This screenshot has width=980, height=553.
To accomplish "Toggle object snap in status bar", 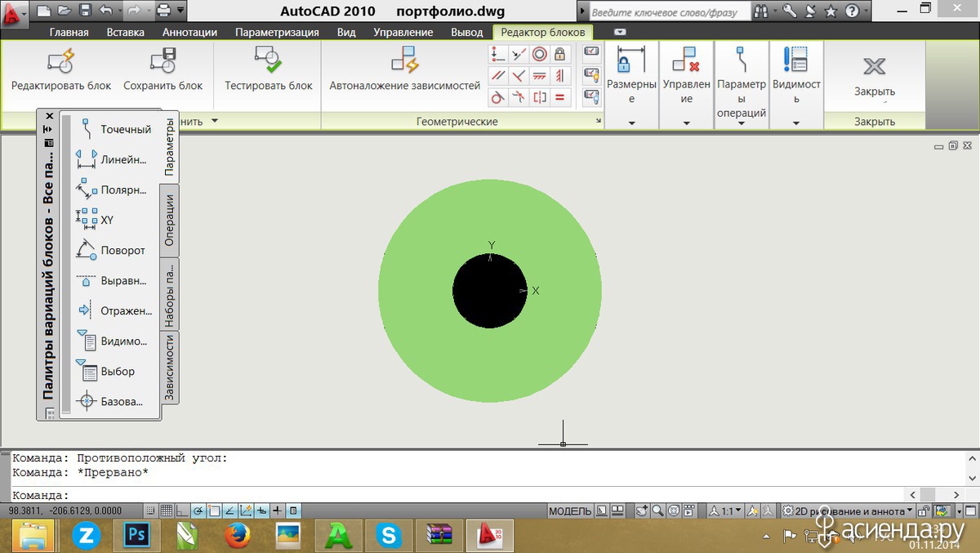I will [x=214, y=511].
